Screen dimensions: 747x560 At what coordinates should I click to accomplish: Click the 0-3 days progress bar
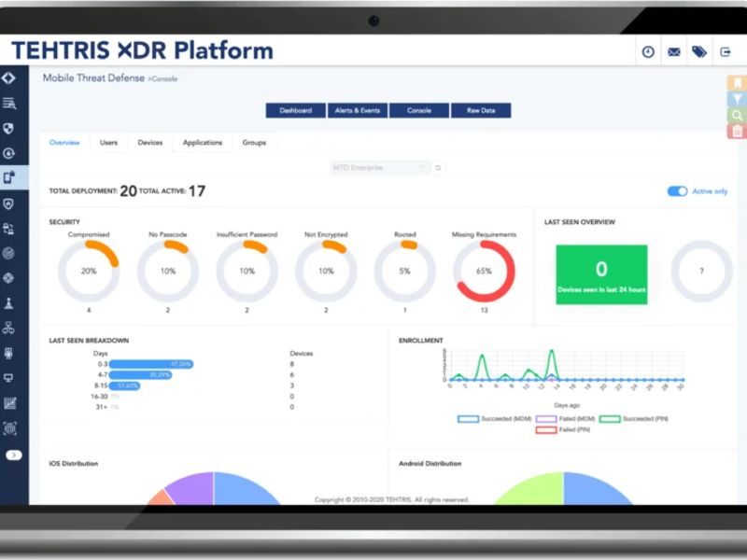(151, 364)
